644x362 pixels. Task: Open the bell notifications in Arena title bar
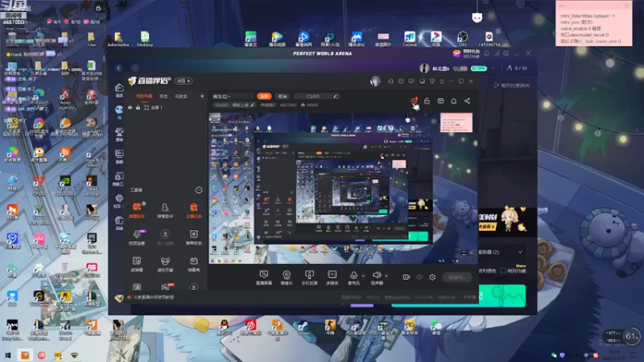click(x=487, y=53)
